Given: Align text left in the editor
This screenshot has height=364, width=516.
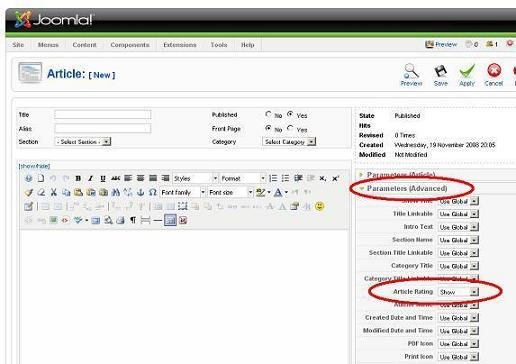Looking at the screenshot, I should (x=128, y=178).
